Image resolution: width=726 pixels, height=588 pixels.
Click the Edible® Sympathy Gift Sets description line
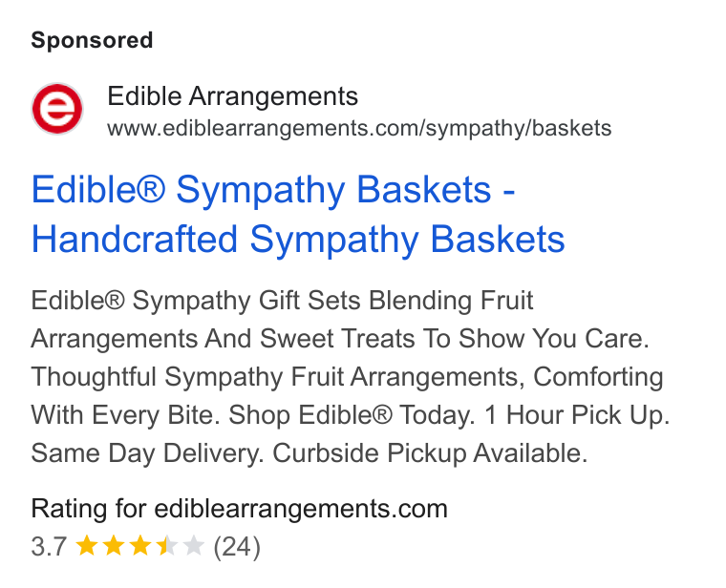coord(282,301)
